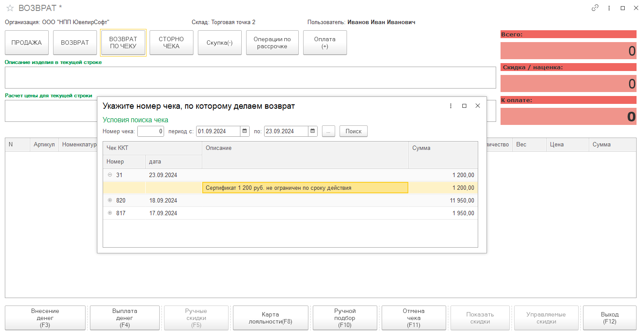Click Чек ККТ group header
Image resolution: width=644 pixels, height=334 pixels.
152,148
